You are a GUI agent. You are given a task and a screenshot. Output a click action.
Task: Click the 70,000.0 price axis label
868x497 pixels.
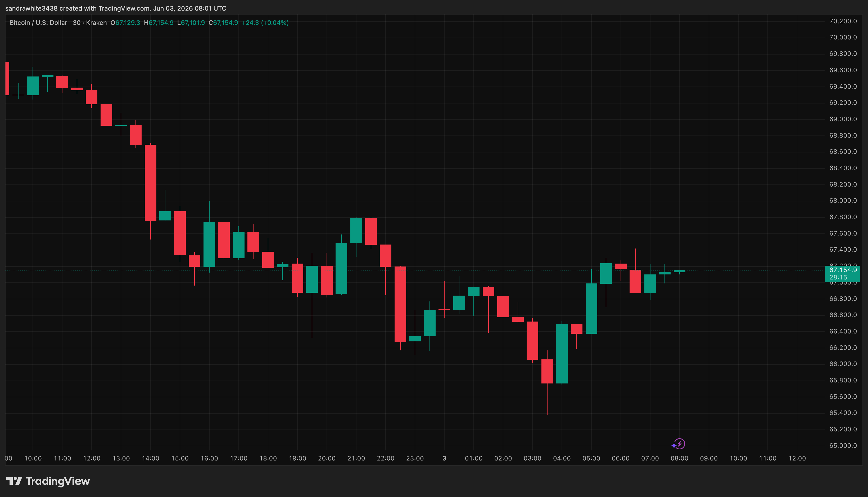pyautogui.click(x=843, y=37)
